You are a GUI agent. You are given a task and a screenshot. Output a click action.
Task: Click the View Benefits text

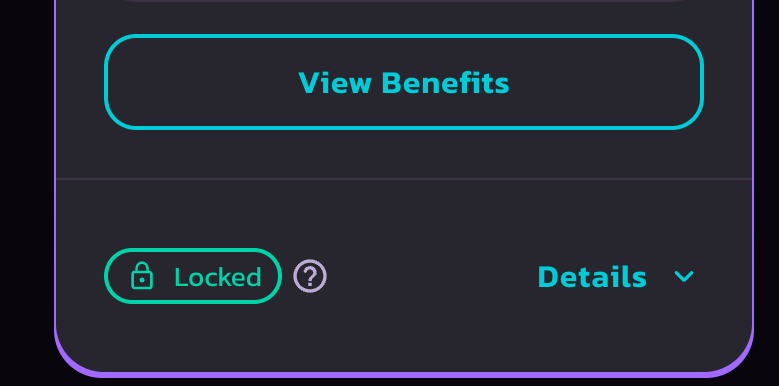click(404, 82)
